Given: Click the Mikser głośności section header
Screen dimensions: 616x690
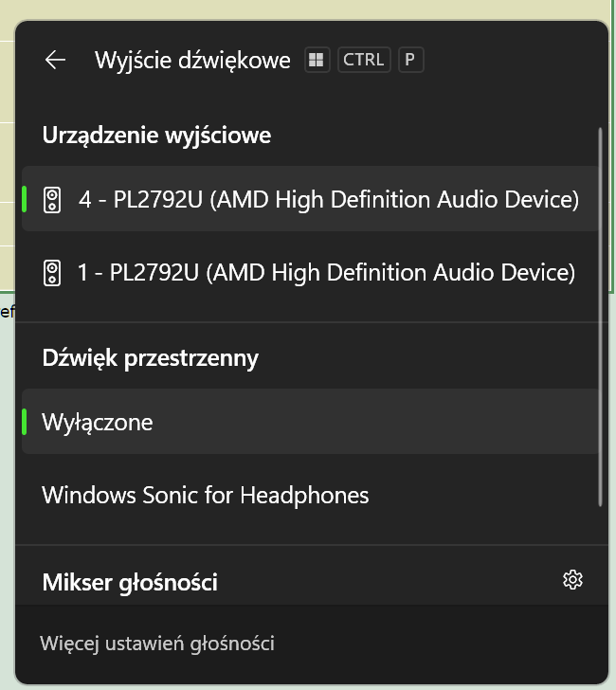Looking at the screenshot, I should [130, 583].
